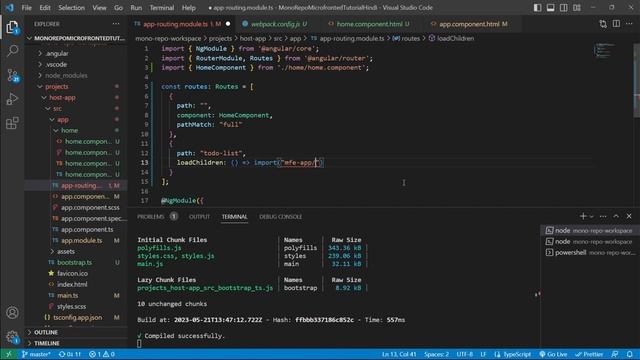Expand the TIMELINE section

(x=47, y=343)
